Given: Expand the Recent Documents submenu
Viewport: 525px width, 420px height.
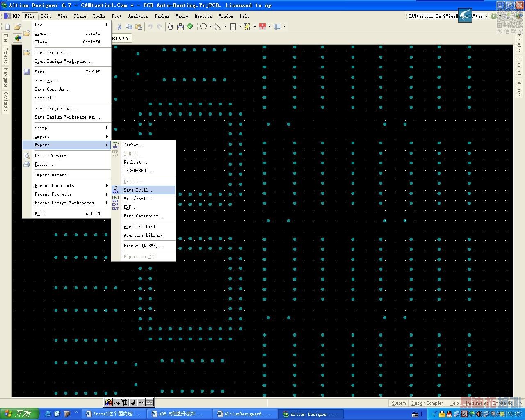Looking at the screenshot, I should [67, 185].
